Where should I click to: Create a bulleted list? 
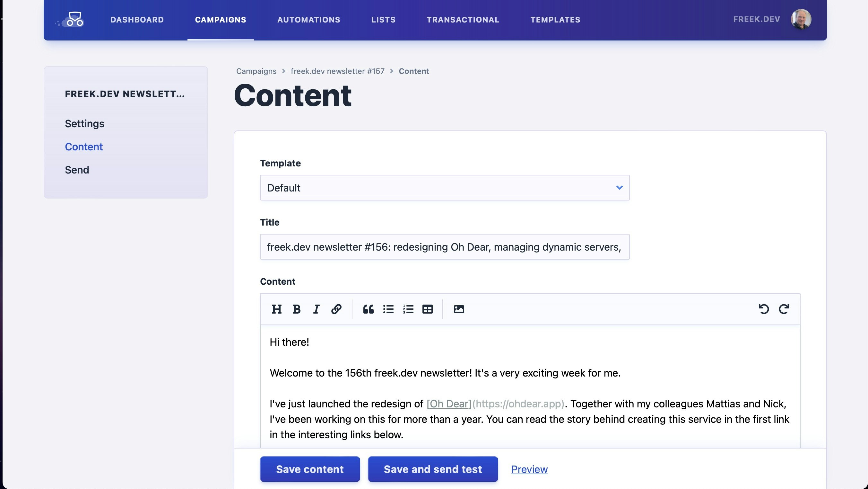point(388,309)
